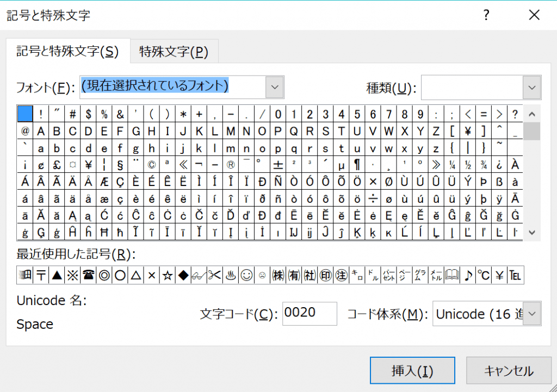
Task: Choose the white star recent symbol
Action: click(x=168, y=276)
